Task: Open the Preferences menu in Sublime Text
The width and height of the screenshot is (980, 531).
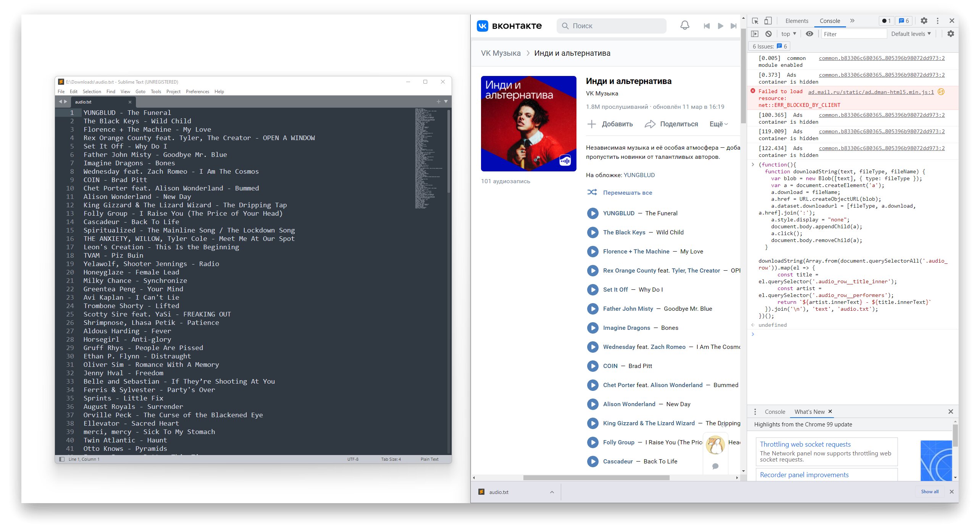Action: (197, 92)
